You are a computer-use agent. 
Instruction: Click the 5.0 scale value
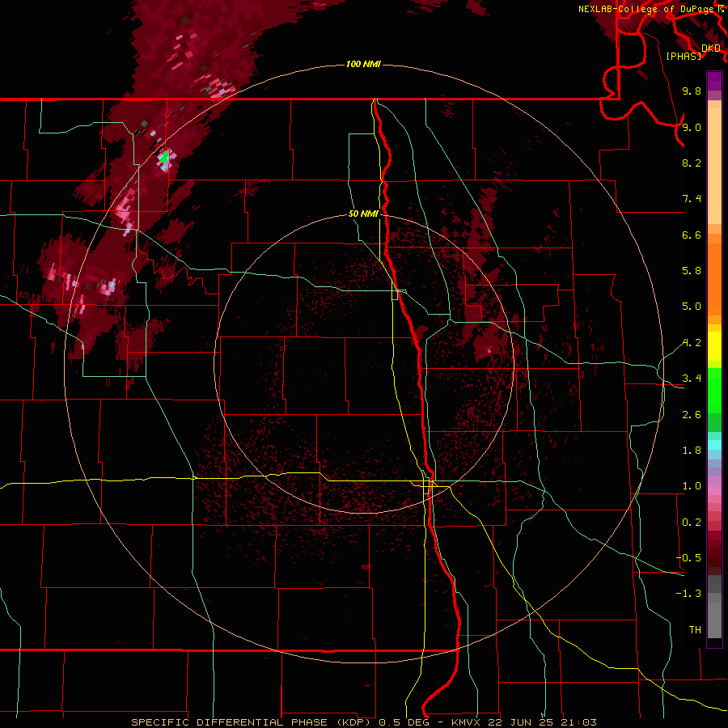pyautogui.click(x=692, y=307)
